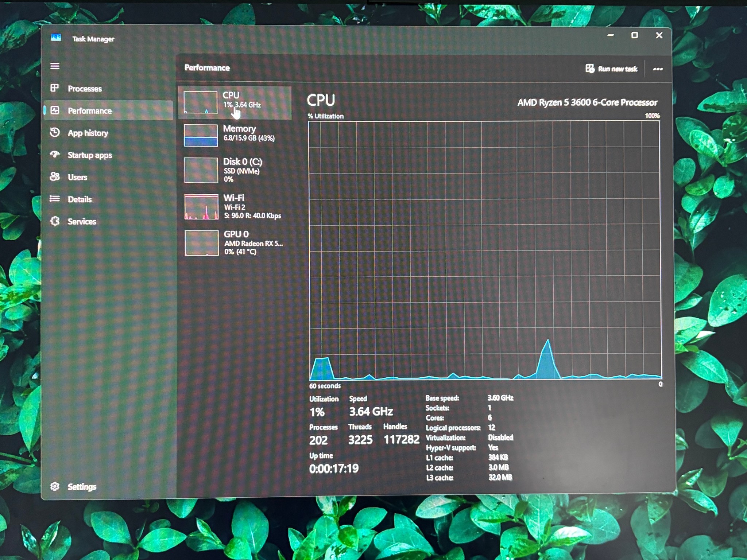Switch to Startup apps label

click(x=90, y=155)
